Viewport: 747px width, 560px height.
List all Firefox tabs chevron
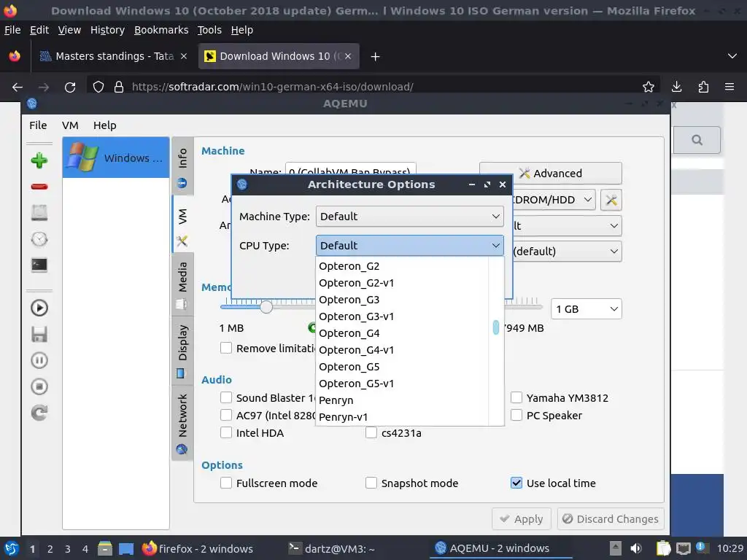[732, 56]
